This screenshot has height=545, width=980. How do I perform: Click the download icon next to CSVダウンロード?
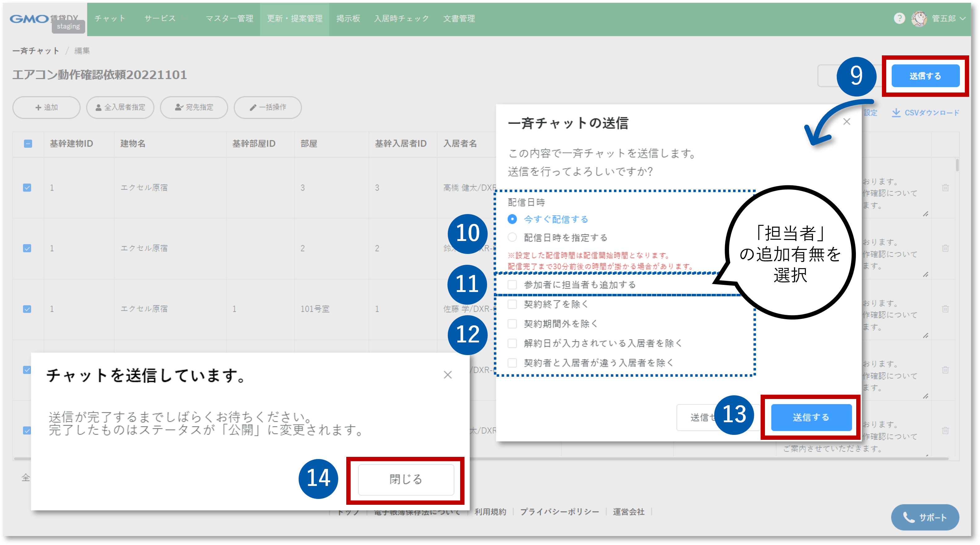(896, 113)
